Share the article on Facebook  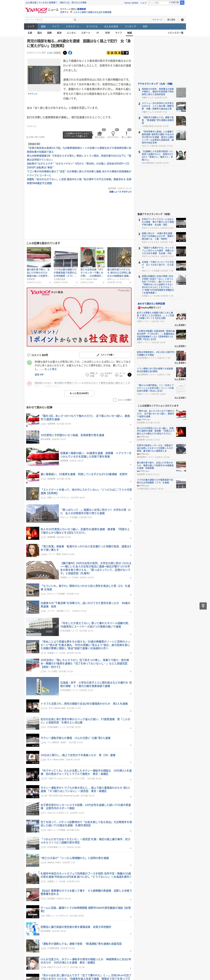point(70,53)
